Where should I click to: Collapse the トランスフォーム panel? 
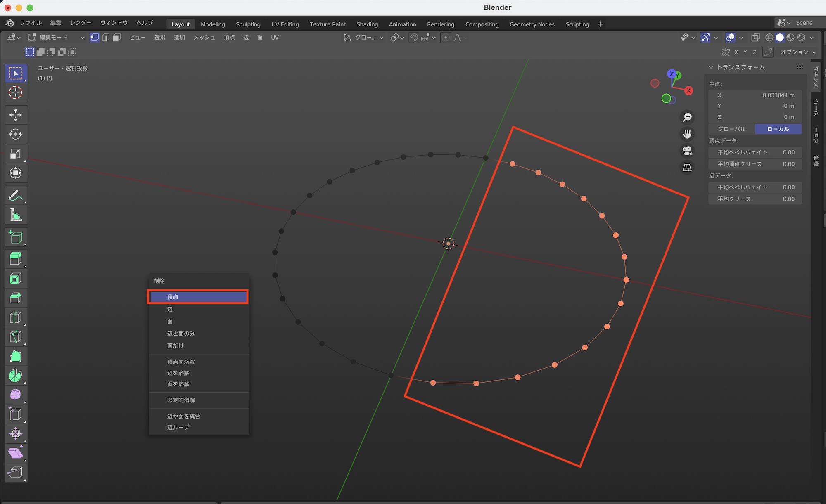coord(711,67)
